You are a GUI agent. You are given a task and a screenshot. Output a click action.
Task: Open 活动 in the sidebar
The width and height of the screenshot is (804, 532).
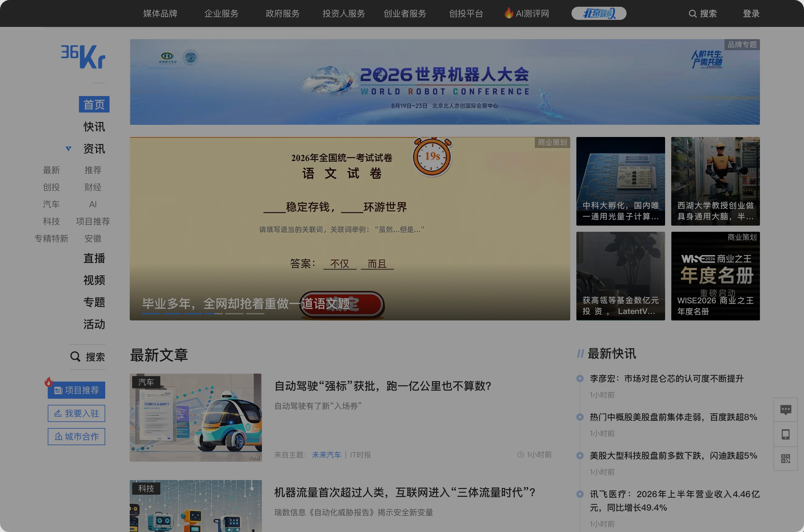click(x=94, y=324)
